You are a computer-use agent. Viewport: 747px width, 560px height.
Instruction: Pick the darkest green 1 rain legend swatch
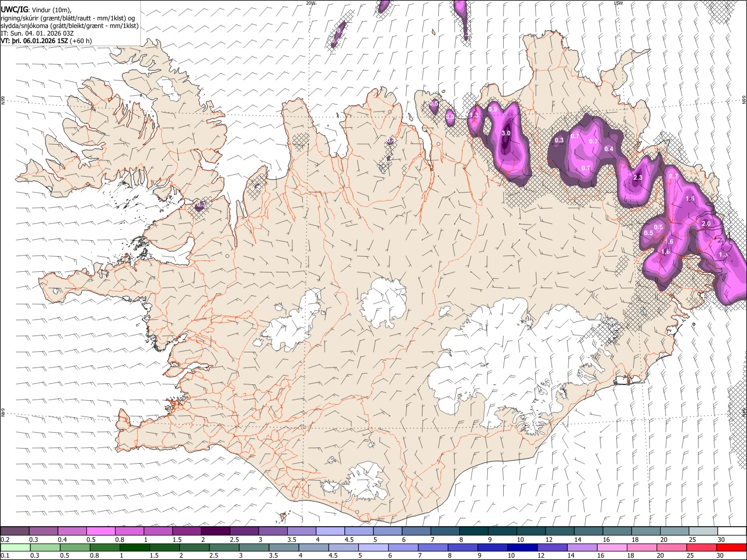pos(134,548)
